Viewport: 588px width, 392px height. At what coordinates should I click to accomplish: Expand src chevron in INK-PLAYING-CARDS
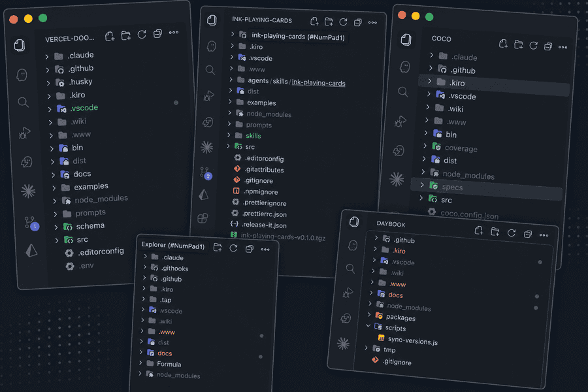(229, 146)
